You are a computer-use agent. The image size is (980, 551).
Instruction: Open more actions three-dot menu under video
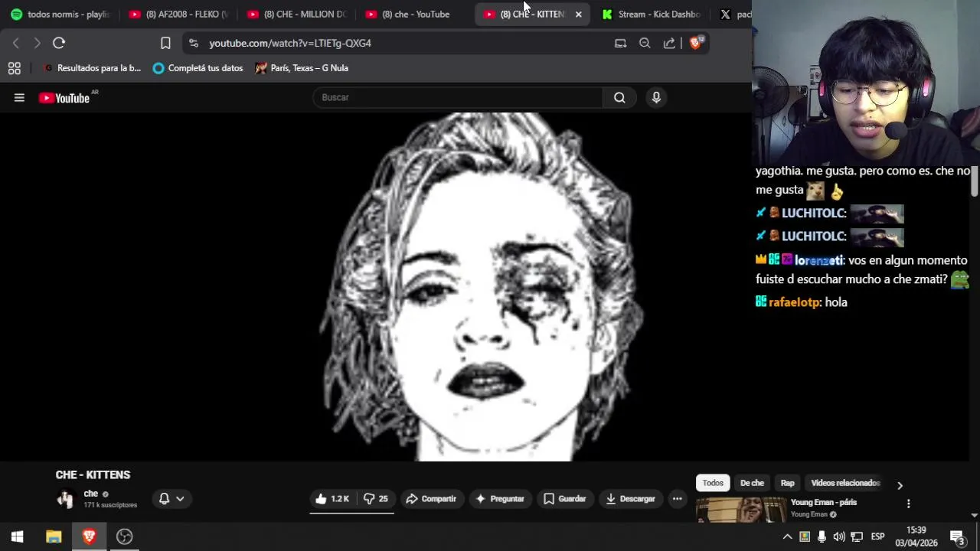677,499
